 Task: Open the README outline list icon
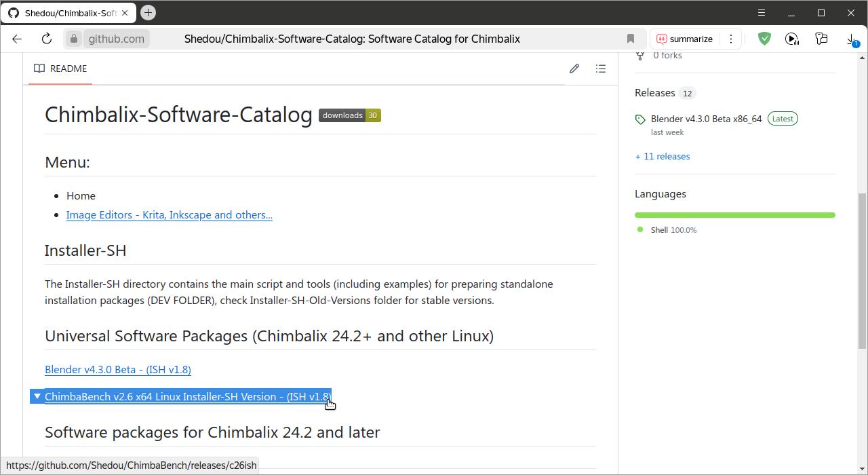point(601,69)
